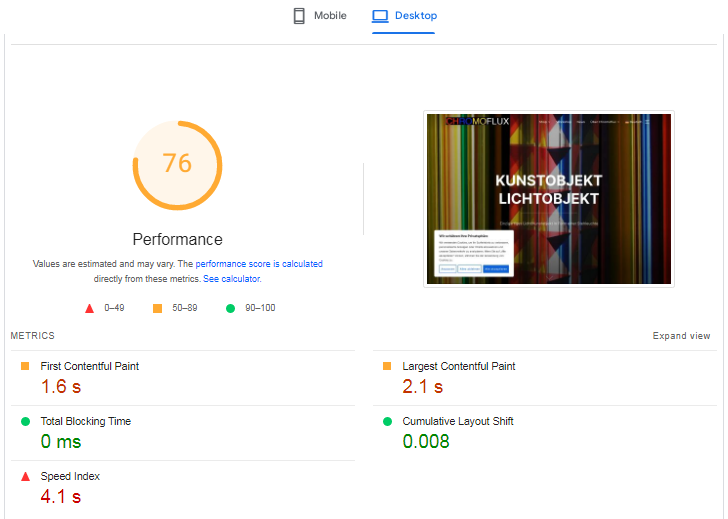This screenshot has width=728, height=519.
Task: Click the 0.008 value
Action: tap(426, 441)
